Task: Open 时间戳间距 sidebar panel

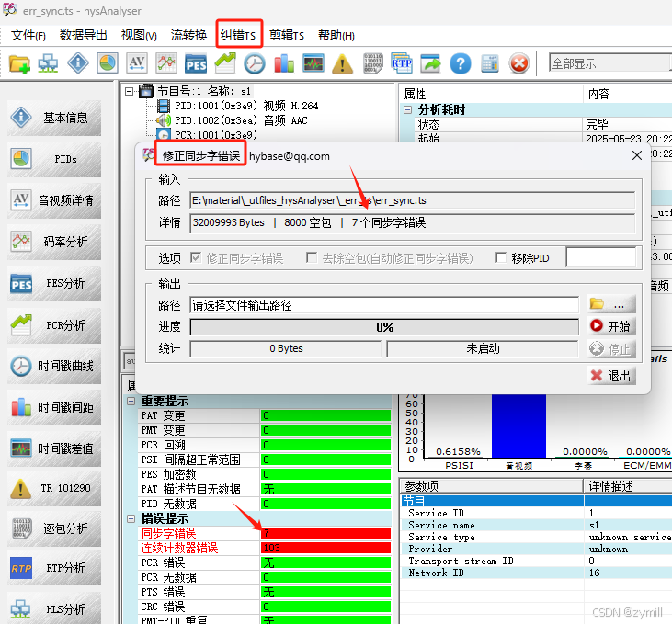Action: coord(54,407)
